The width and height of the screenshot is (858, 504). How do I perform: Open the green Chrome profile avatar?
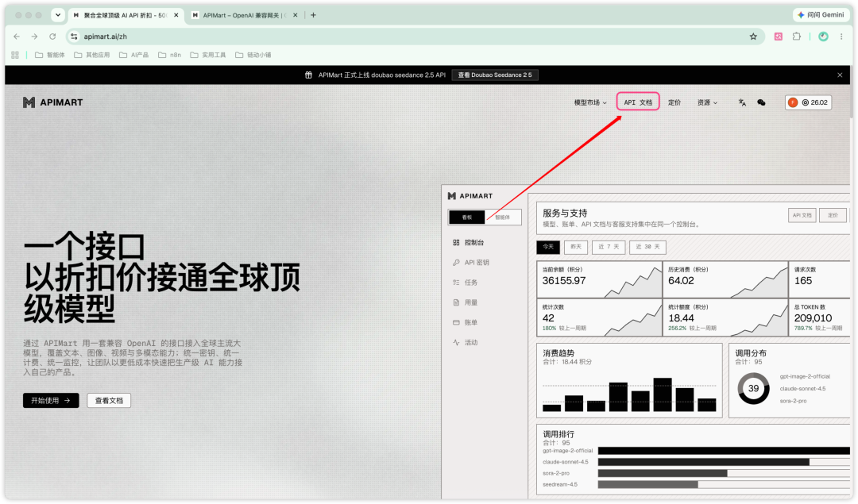[x=823, y=37]
